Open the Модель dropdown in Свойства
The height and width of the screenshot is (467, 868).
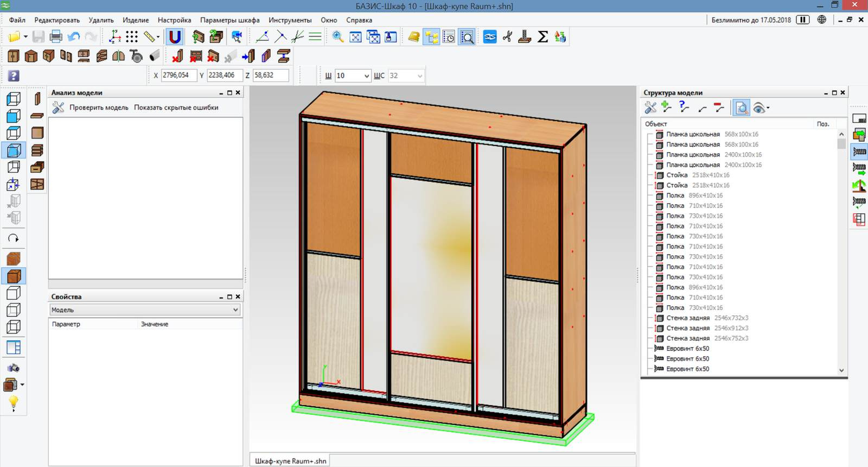click(145, 310)
